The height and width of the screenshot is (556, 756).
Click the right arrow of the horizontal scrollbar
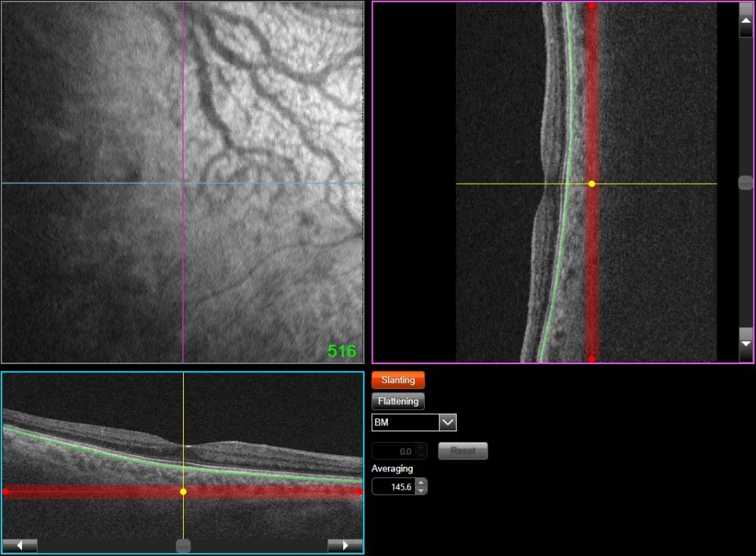345,545
